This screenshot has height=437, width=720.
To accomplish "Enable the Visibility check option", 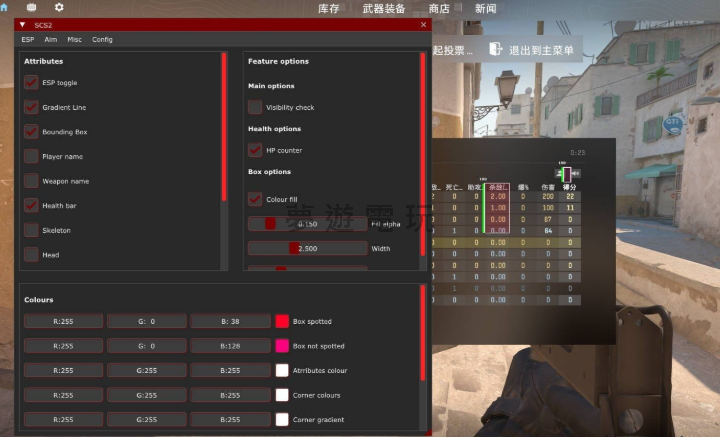I will click(256, 107).
